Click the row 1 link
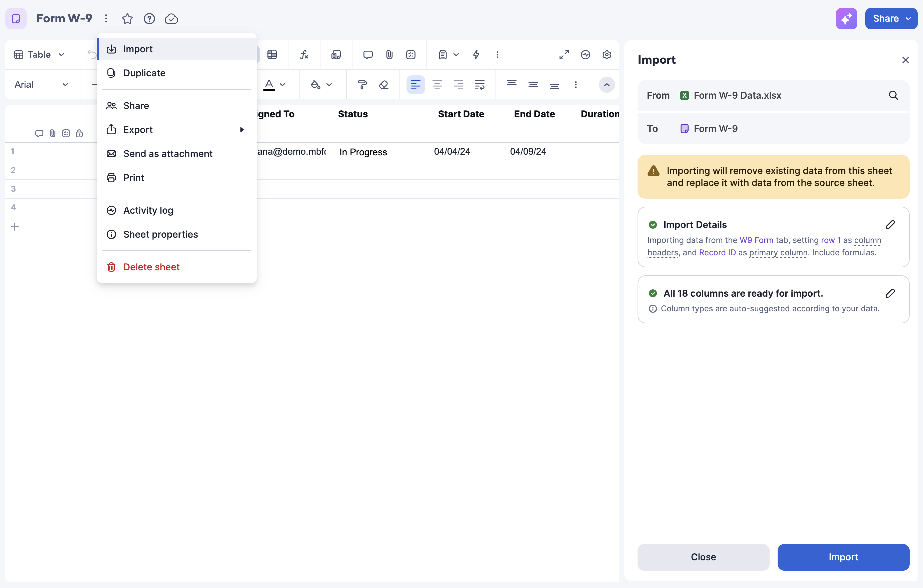 pyautogui.click(x=831, y=240)
